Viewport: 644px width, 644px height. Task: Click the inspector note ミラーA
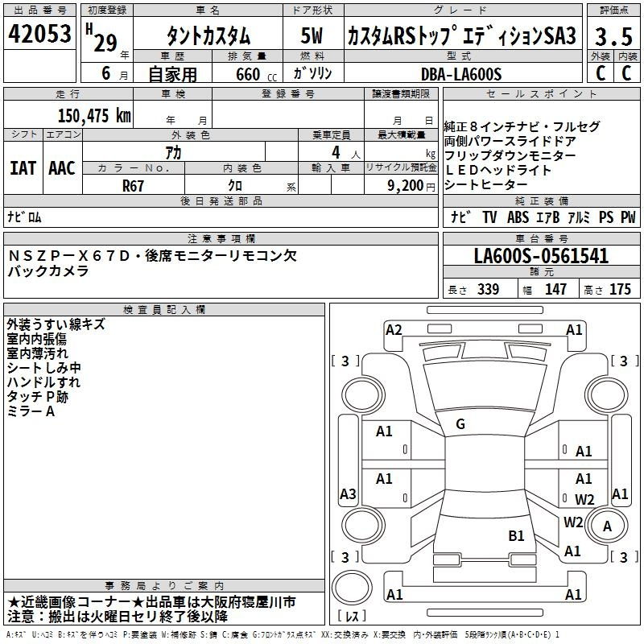click(x=31, y=411)
